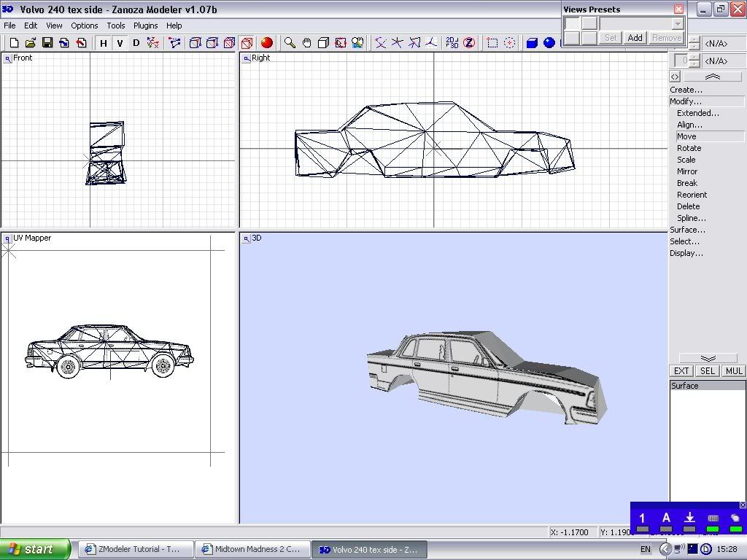Screen dimensions: 747x560
Task: Open folder icon to load file
Action: (31, 43)
